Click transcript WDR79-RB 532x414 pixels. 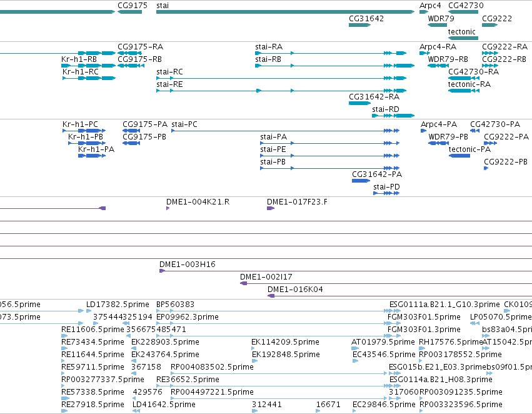438,66
